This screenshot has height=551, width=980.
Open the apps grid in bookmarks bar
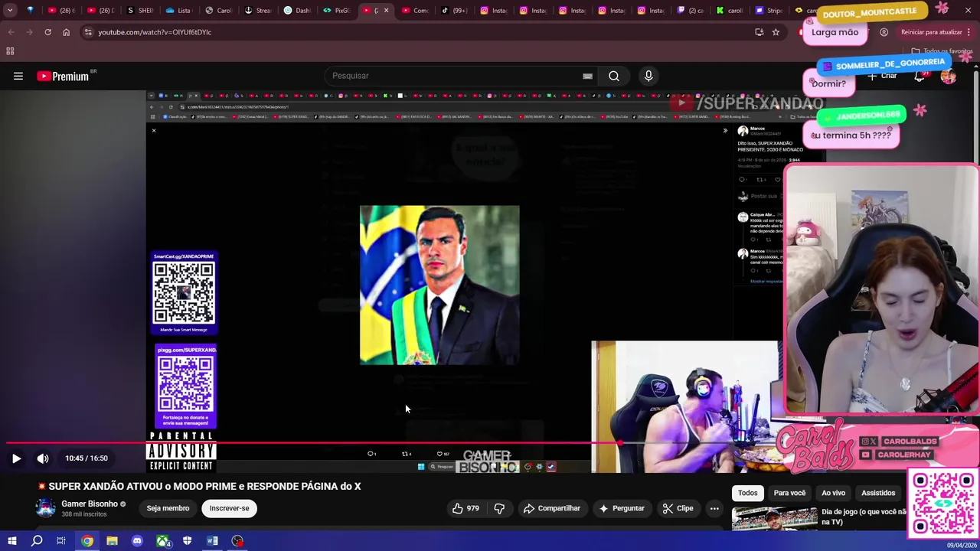coord(10,51)
